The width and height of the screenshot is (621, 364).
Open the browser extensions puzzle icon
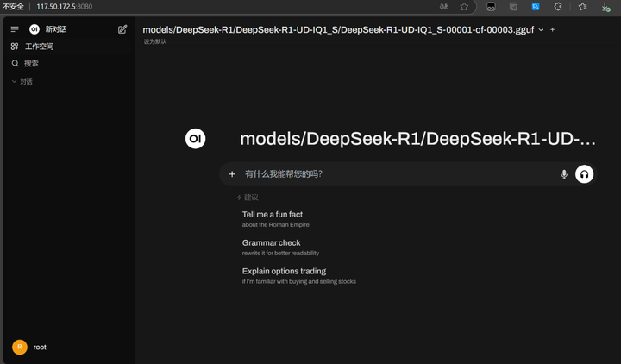[558, 7]
